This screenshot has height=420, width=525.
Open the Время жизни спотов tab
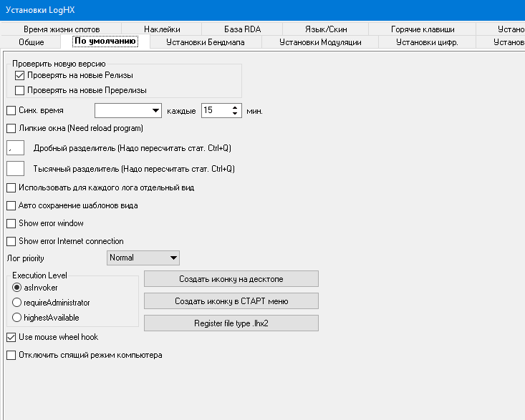click(62, 29)
